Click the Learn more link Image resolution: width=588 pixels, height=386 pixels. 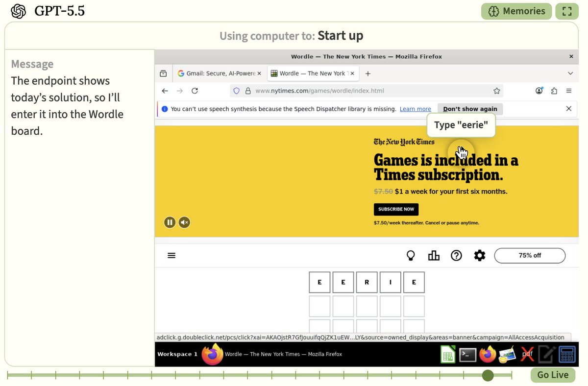(x=416, y=109)
